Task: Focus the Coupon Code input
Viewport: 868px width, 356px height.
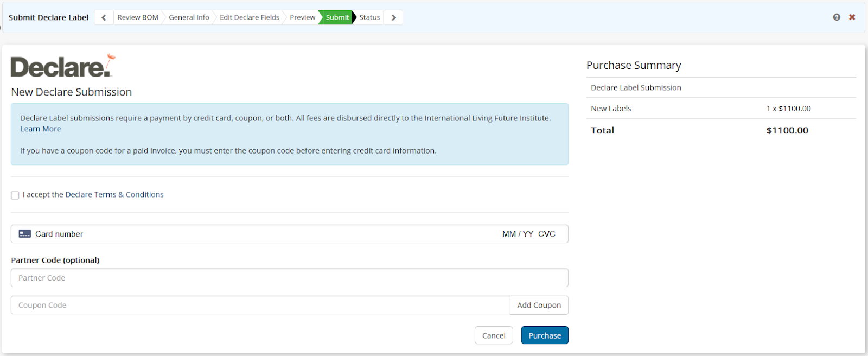Action: pos(260,305)
